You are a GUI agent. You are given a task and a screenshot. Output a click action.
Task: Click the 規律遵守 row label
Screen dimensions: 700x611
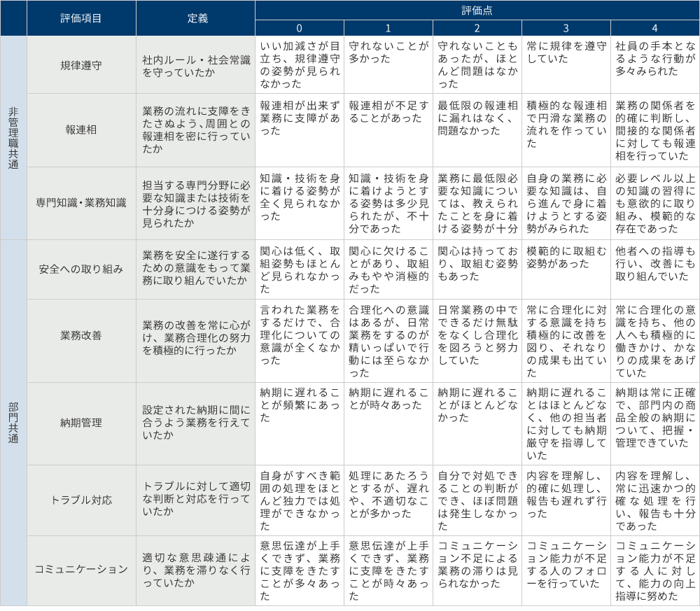[x=81, y=65]
